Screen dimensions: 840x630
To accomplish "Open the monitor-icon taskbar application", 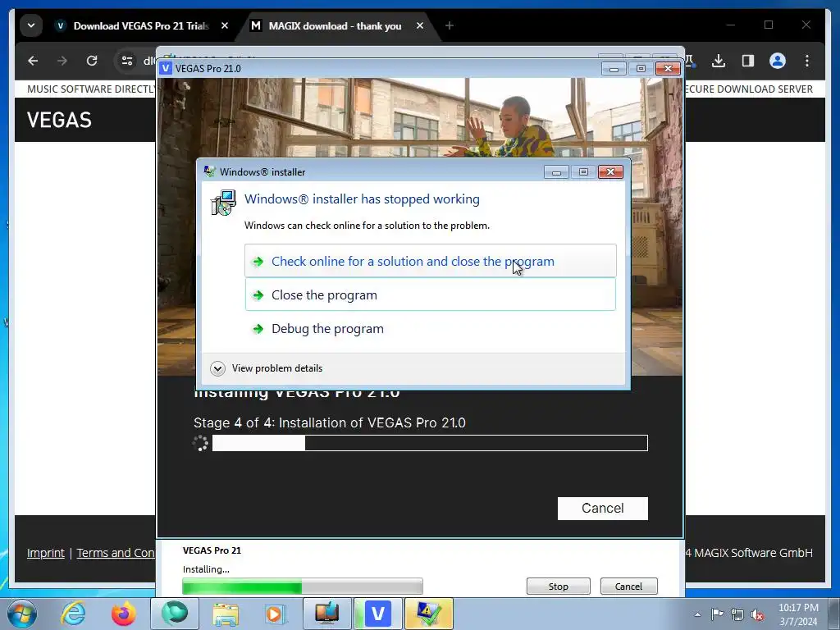I will pos(326,614).
